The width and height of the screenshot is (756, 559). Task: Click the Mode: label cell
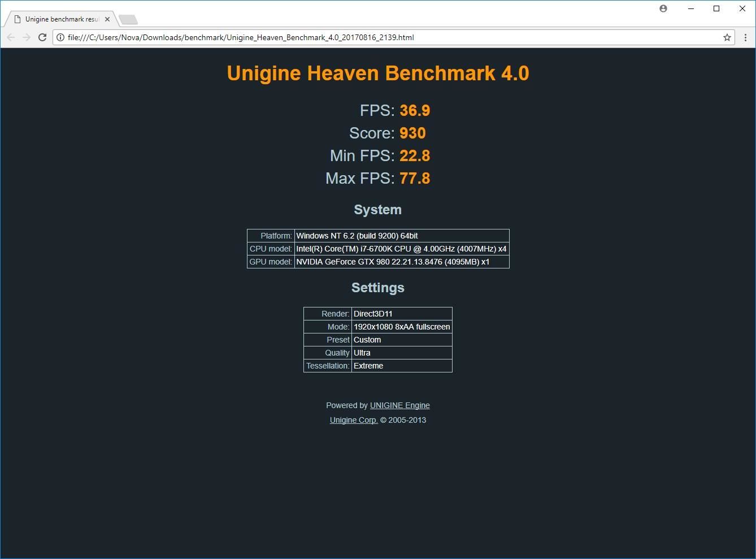pos(328,327)
